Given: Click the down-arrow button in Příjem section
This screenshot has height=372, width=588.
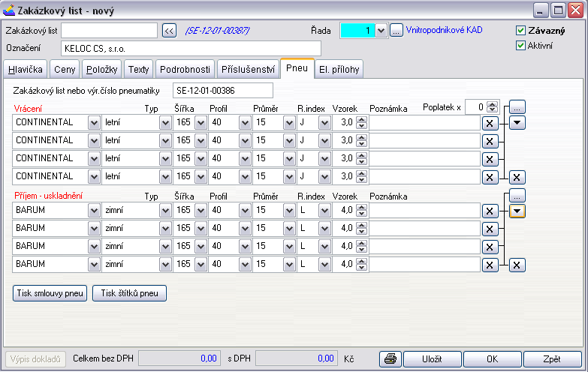Looking at the screenshot, I should (517, 211).
